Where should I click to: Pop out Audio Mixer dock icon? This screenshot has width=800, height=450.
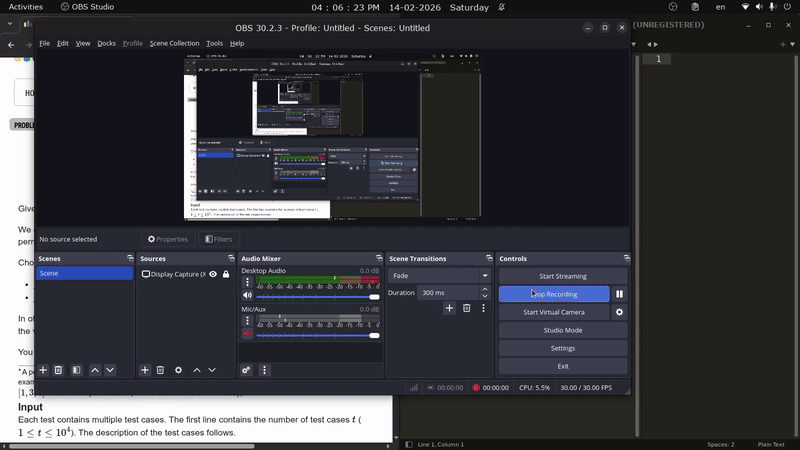[379, 258]
